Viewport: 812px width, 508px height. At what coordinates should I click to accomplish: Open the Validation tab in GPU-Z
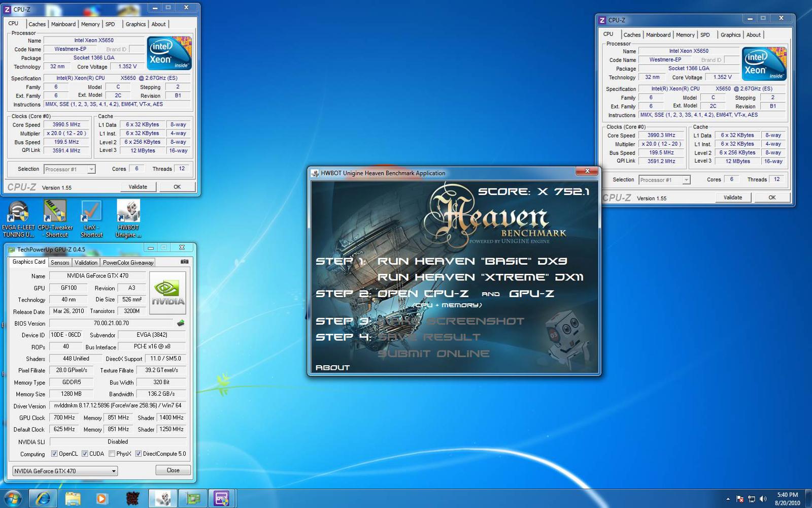[x=86, y=262]
